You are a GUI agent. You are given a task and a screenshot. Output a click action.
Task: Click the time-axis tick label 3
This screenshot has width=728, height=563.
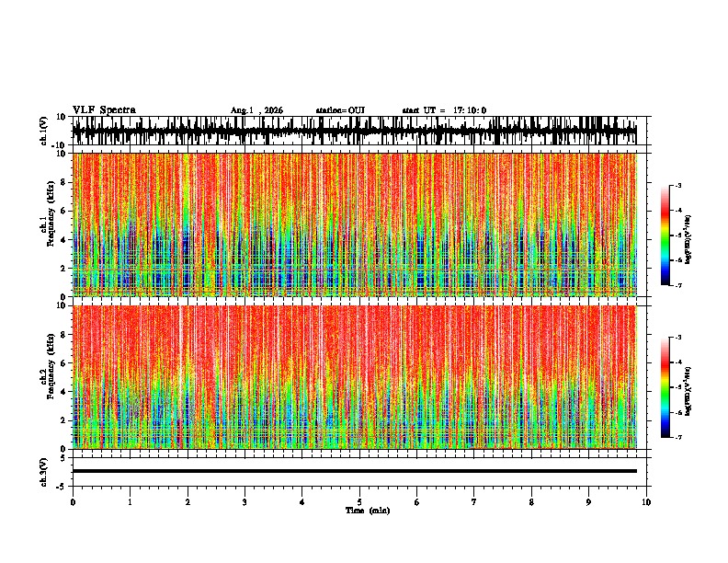tap(245, 502)
